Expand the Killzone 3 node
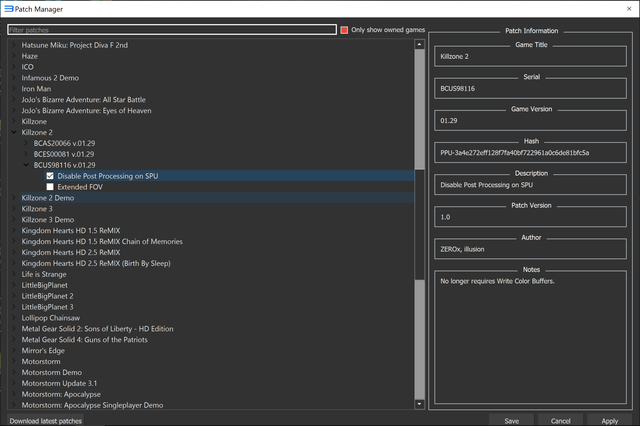Image resolution: width=640 pixels, height=426 pixels. point(14,209)
